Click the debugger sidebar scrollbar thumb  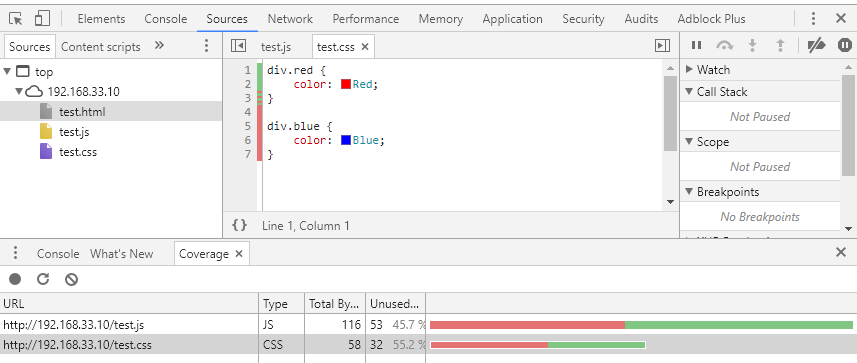(x=848, y=125)
